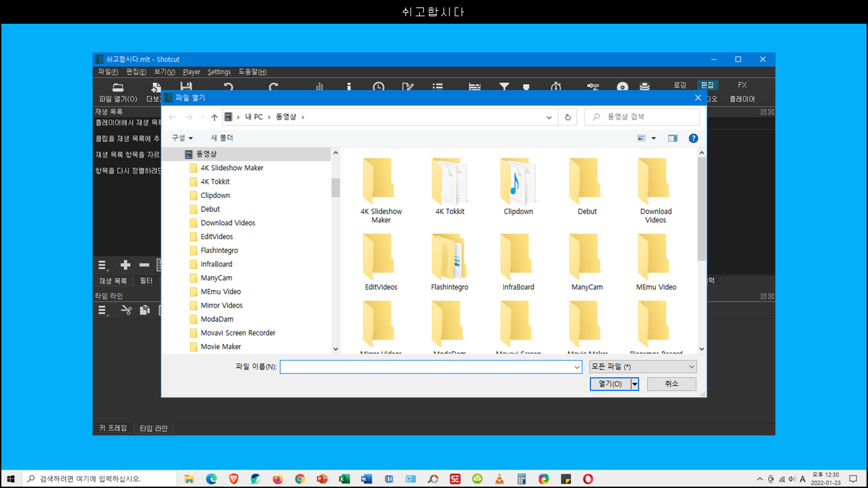
Task: Open 보기 menu in Shotcut
Action: [164, 72]
